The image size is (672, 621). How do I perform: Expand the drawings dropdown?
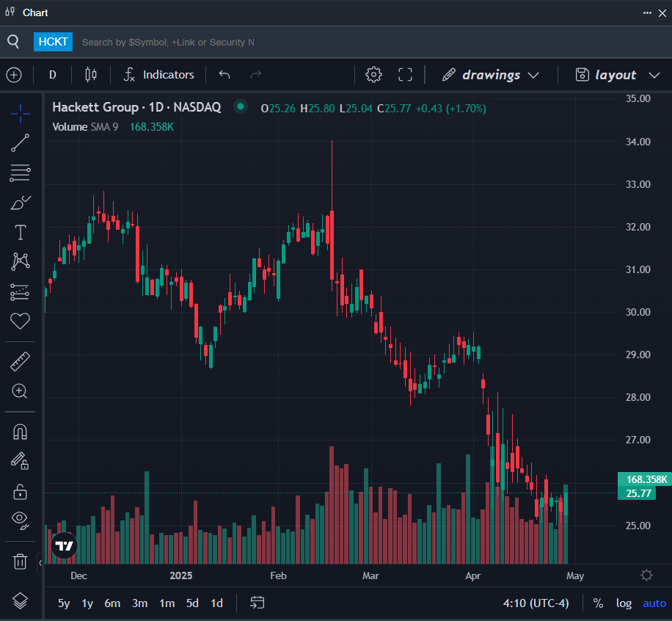(x=490, y=75)
